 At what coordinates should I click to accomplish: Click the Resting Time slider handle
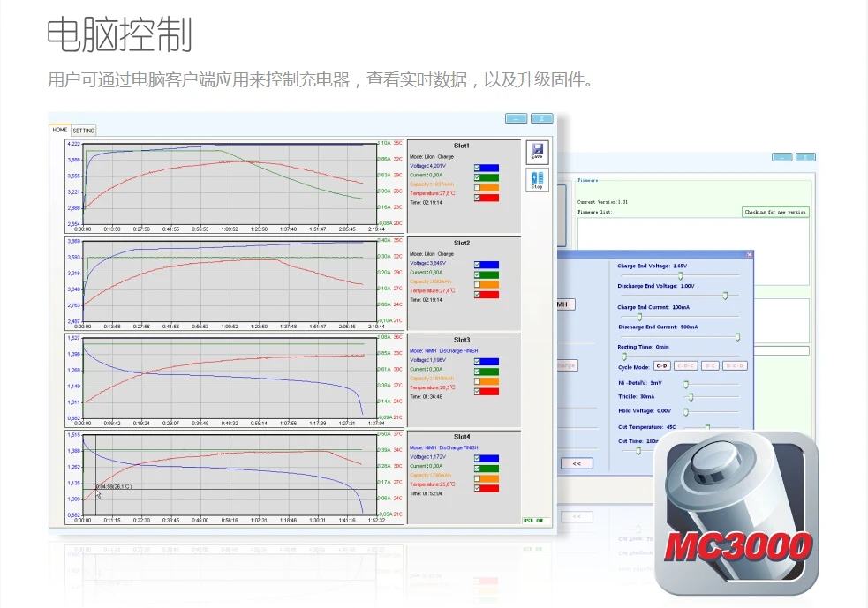pos(624,357)
